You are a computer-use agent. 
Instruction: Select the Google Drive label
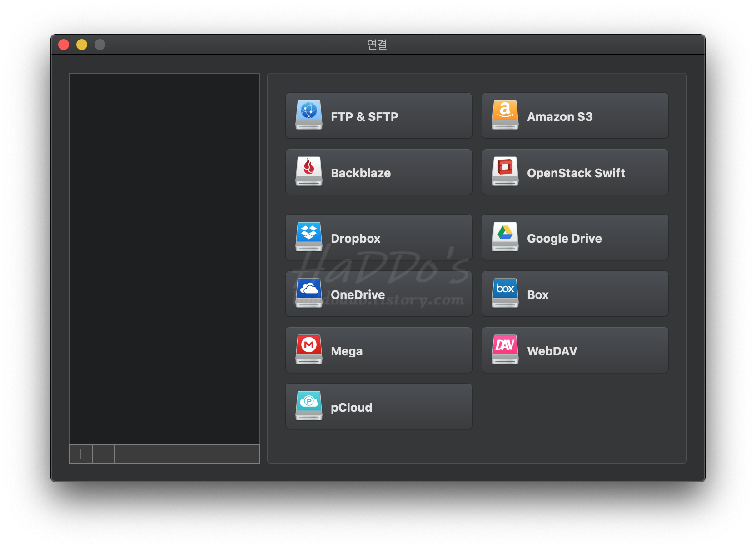[x=564, y=239]
